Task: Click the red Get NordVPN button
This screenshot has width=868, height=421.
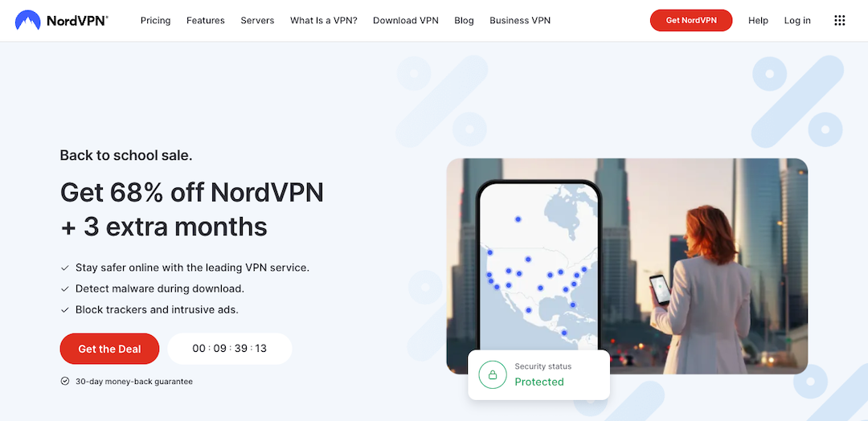Action: pos(691,20)
